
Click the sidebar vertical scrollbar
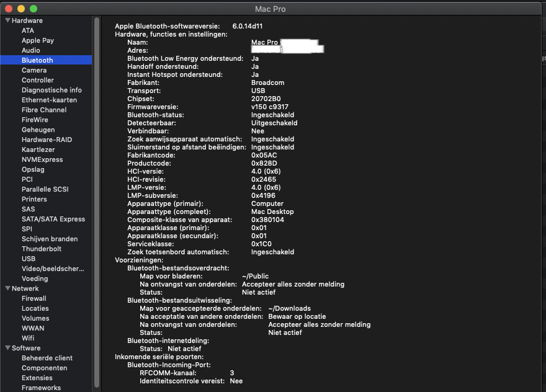point(97,202)
